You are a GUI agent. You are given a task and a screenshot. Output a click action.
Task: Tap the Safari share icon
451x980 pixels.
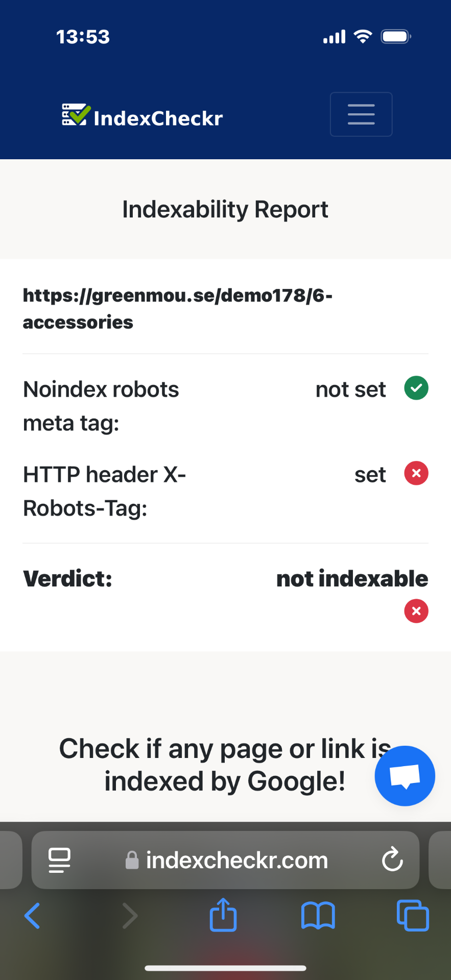point(223,915)
